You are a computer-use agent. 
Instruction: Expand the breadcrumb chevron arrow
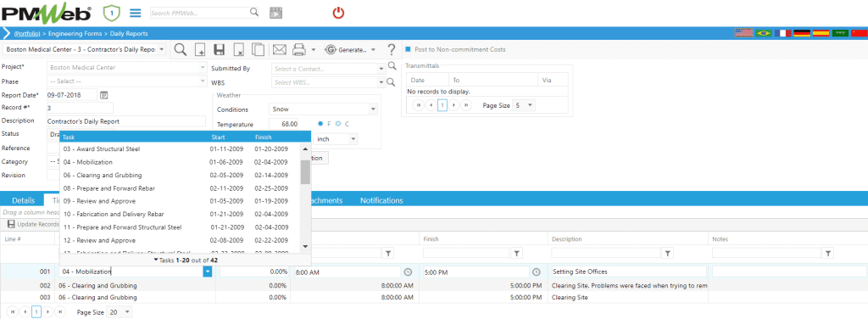point(7,33)
